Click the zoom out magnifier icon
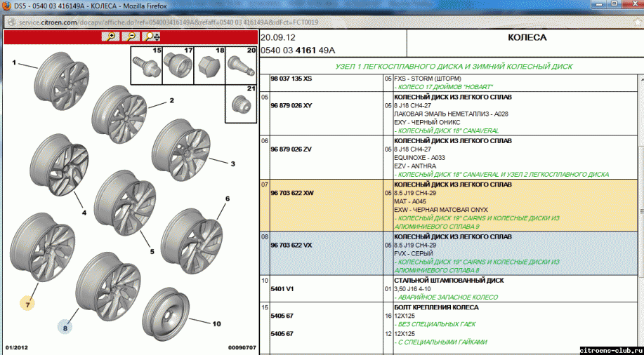 (131, 37)
